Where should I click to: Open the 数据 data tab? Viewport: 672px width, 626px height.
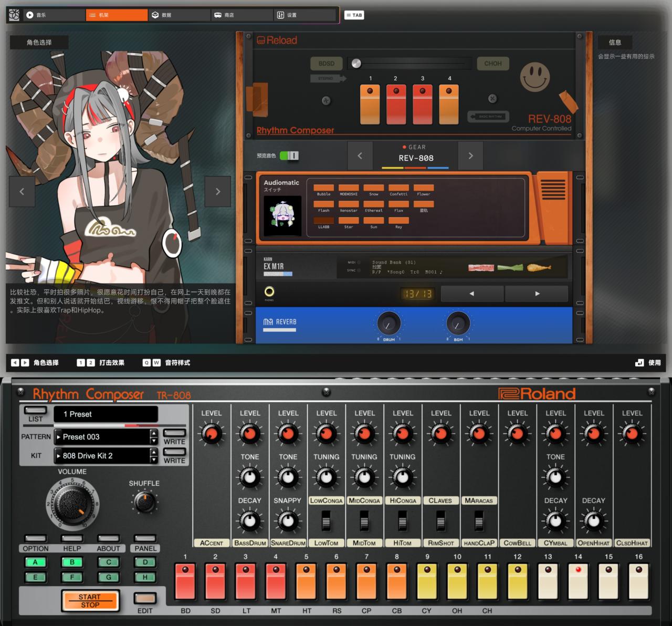(179, 15)
